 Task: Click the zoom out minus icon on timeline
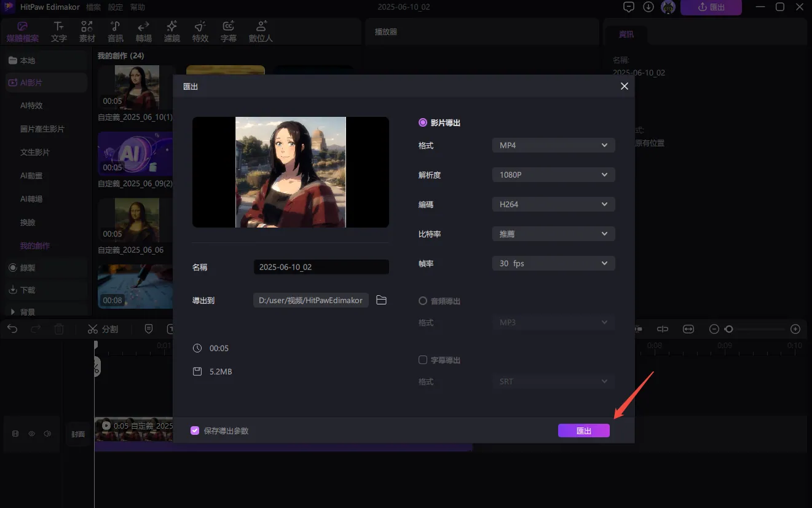[x=714, y=329]
